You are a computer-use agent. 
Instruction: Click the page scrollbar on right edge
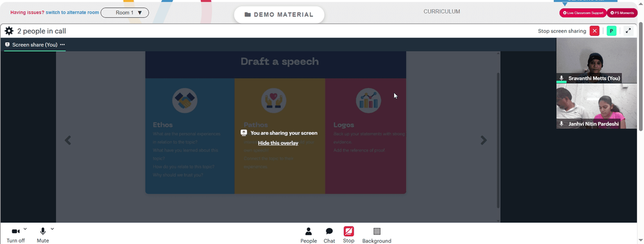[641, 76]
